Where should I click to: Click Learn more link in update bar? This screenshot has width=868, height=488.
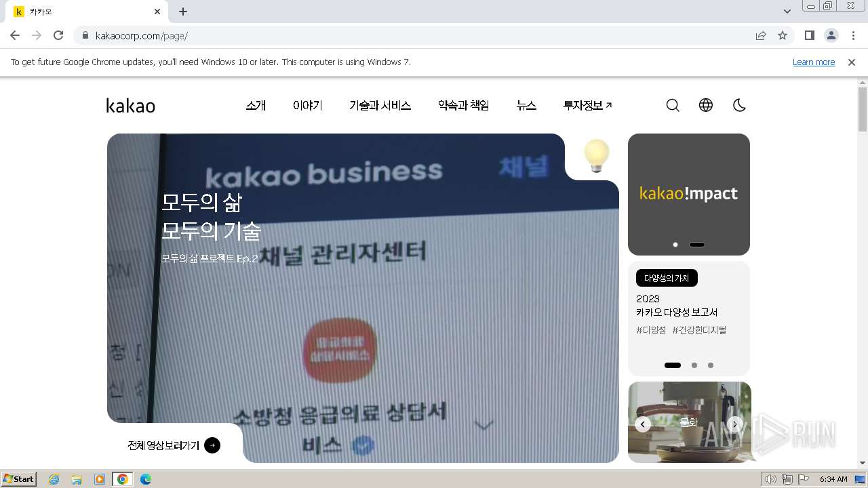[814, 62]
